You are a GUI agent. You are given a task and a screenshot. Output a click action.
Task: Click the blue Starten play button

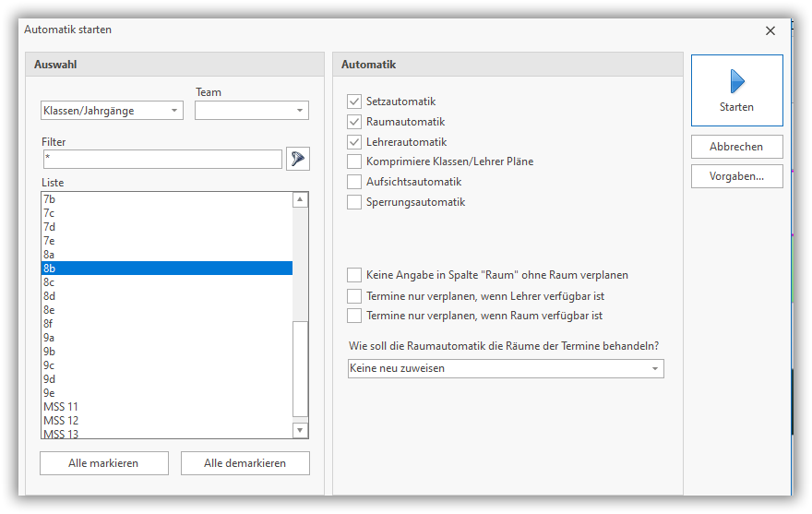736,90
